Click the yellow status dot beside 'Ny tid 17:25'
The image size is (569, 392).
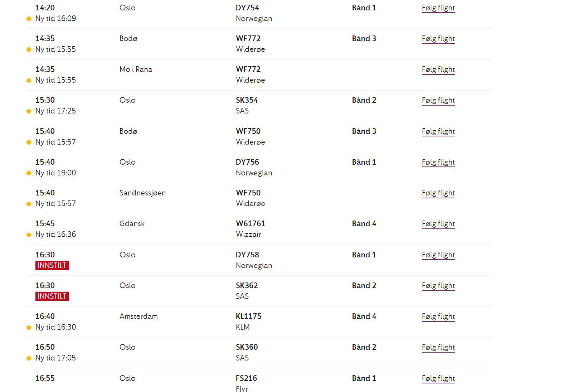tap(29, 111)
